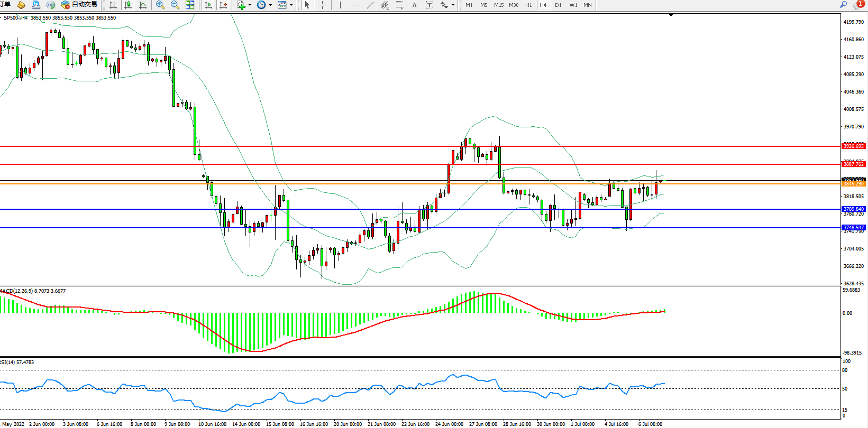Switch chart to bar chart display
The image size is (868, 428).
point(113,5)
